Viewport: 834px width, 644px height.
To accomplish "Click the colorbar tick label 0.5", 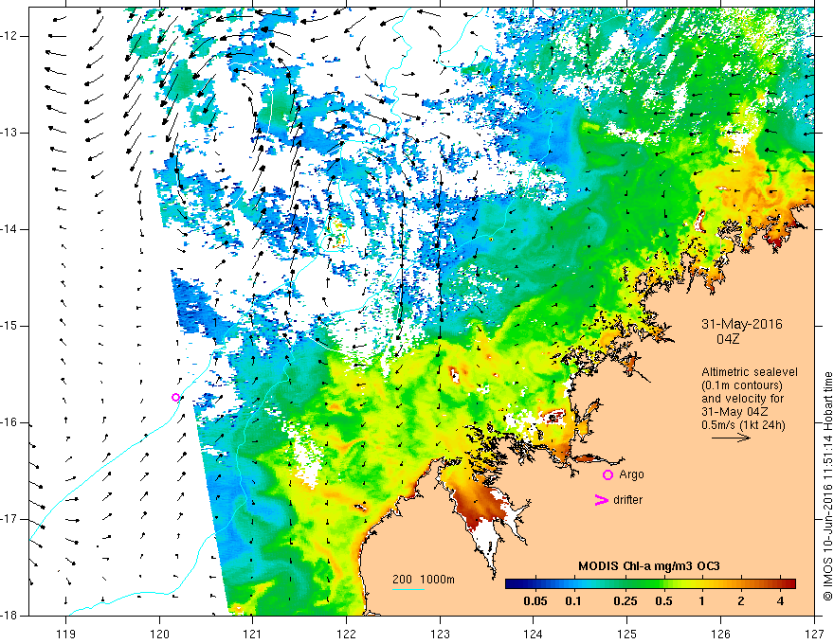I will tap(663, 601).
